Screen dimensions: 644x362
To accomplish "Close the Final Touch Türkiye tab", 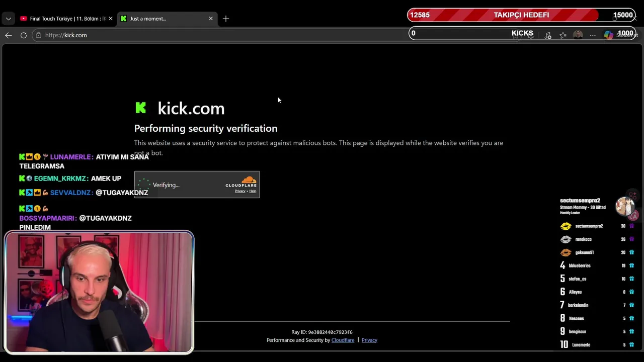I will (x=111, y=19).
